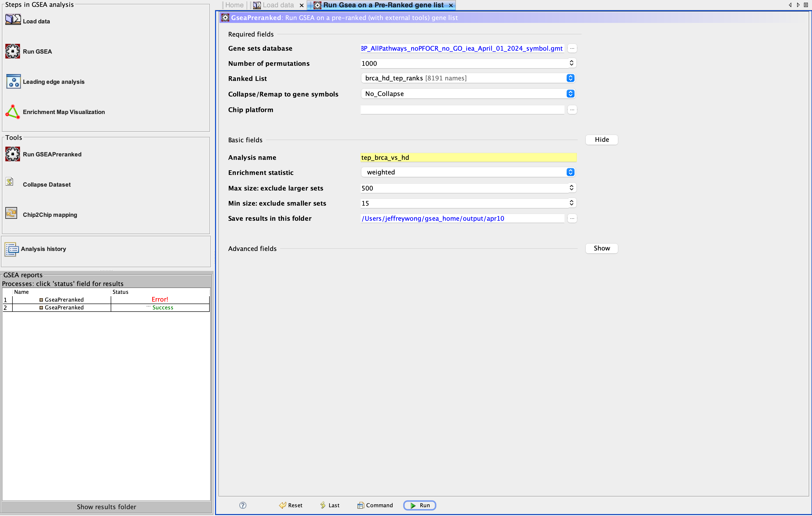Image resolution: width=812 pixels, height=516 pixels.
Task: Click the Status column header in reports
Action: click(160, 292)
